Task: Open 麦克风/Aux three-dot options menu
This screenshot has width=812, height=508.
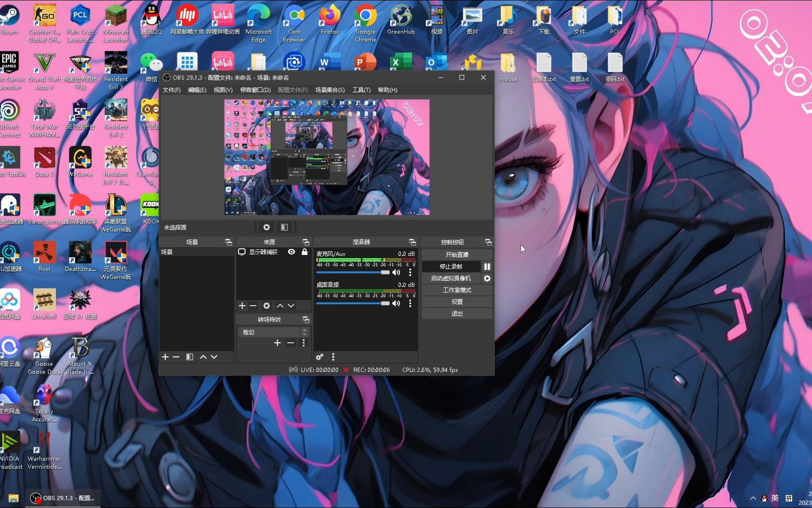Action: (x=410, y=272)
